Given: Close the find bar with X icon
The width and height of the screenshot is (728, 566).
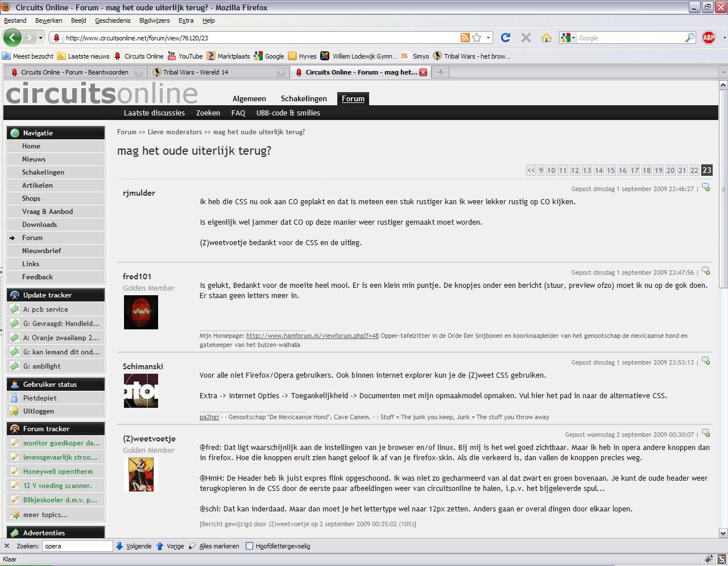Looking at the screenshot, I should point(7,546).
